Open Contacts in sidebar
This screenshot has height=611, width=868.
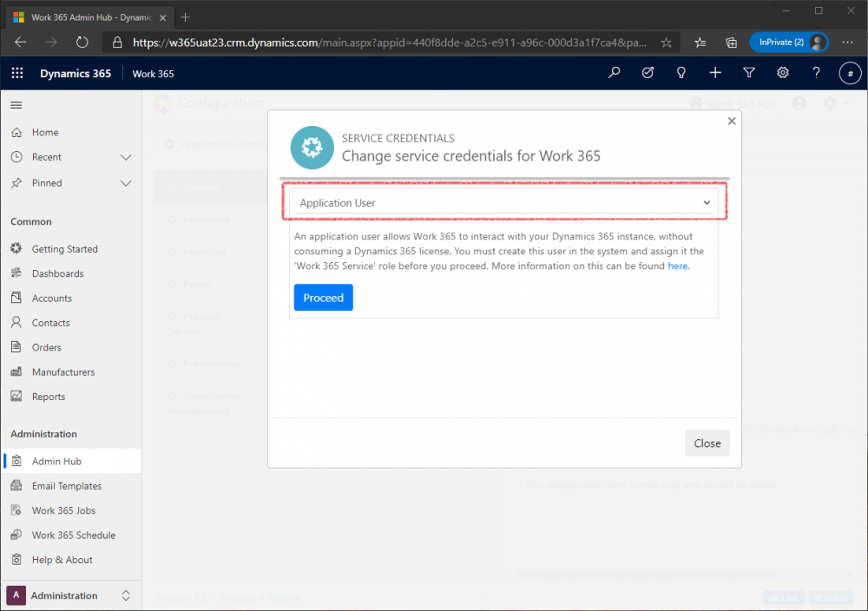71,323
